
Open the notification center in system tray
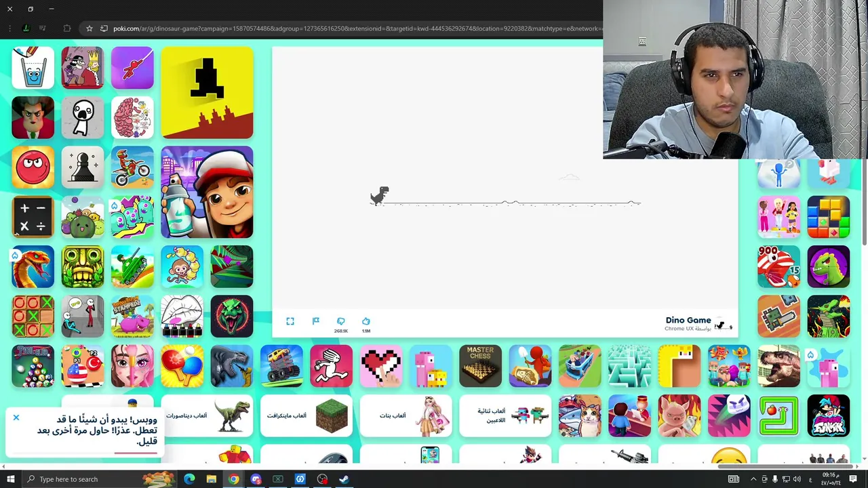click(x=853, y=479)
